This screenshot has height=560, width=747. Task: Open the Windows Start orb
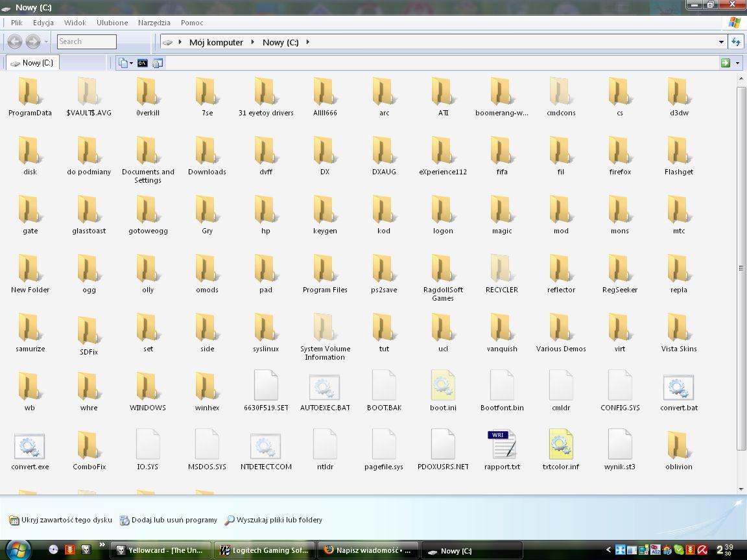[19, 550]
